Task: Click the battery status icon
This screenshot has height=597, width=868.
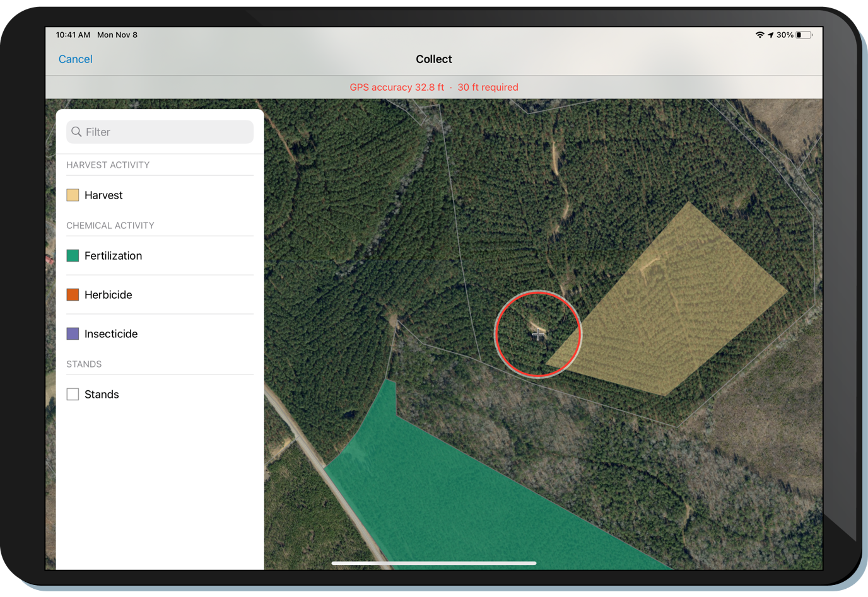Action: pos(804,35)
